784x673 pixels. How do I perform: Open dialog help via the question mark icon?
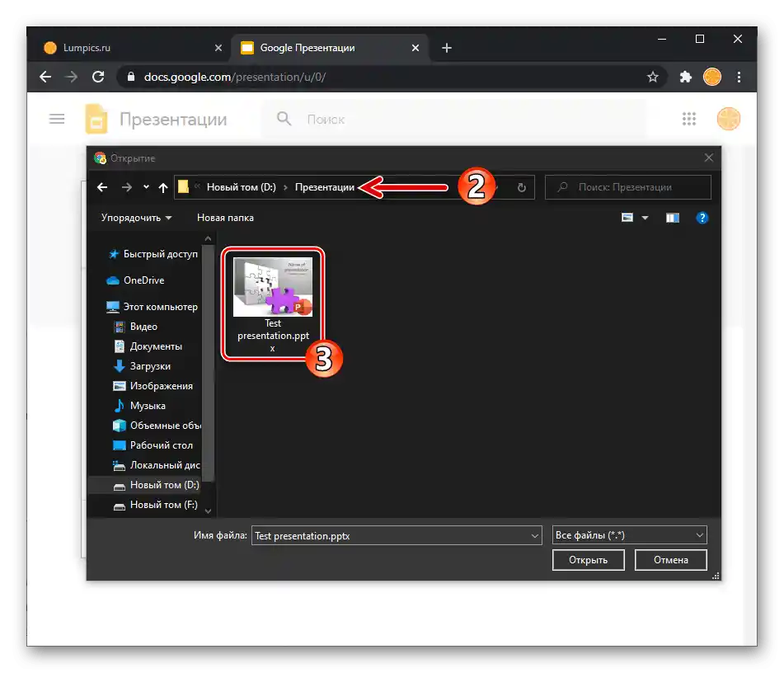702,217
